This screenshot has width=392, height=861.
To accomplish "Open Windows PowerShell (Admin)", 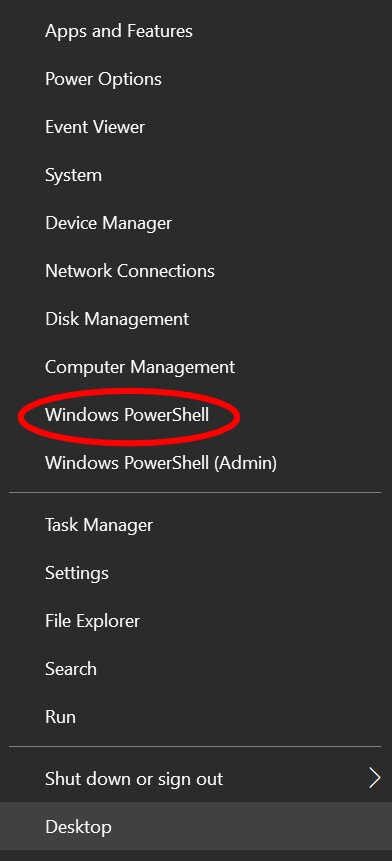I will (x=196, y=463).
